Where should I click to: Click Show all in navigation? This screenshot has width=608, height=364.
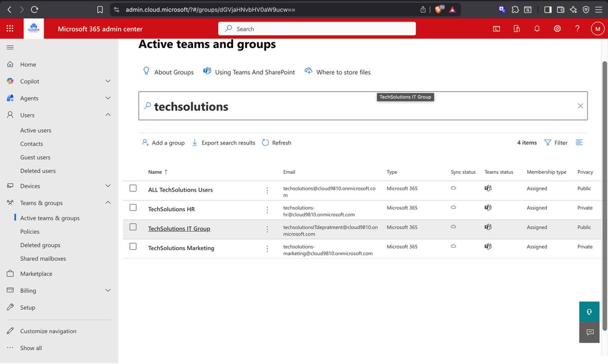(x=31, y=348)
